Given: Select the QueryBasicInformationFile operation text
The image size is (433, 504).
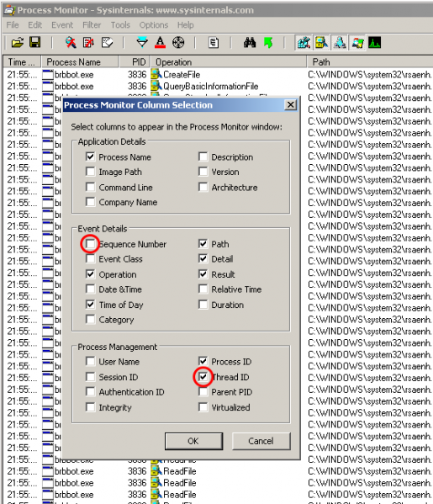Looking at the screenshot, I should [x=211, y=86].
